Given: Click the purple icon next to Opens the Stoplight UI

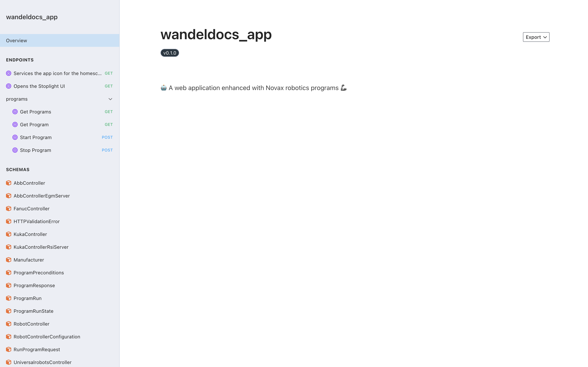Looking at the screenshot, I should click(x=8, y=86).
